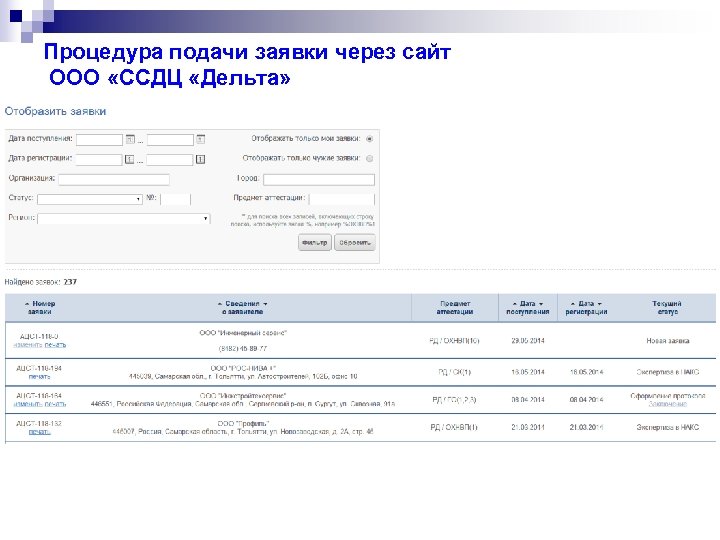The height and width of the screenshot is (540, 720).
Task: Click into the 'Предмет аттестации' field
Action: click(342, 199)
